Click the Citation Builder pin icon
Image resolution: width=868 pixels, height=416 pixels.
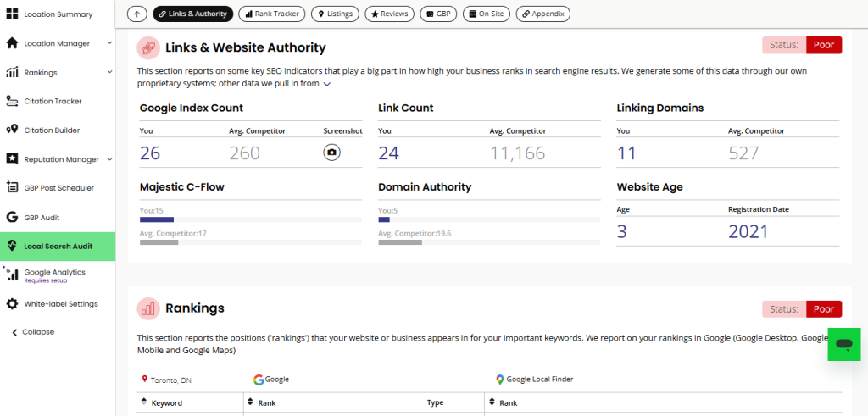point(12,130)
